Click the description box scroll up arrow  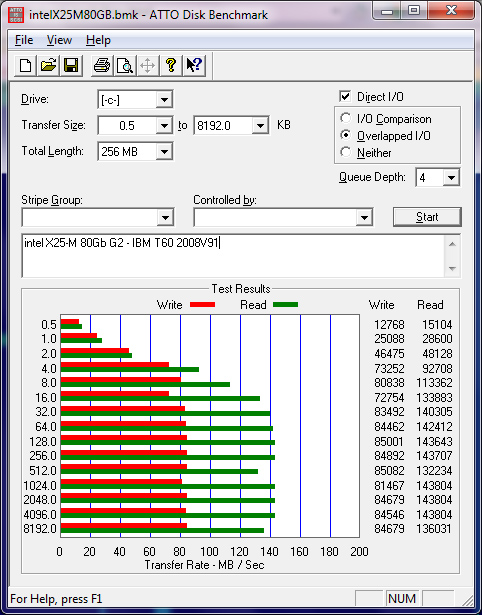point(452,244)
